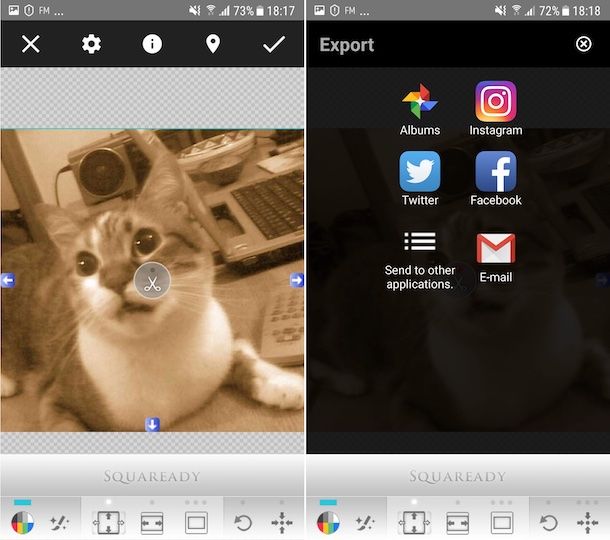Screen dimensions: 610x540
Task: Choose Send to other applications
Action: click(x=420, y=261)
